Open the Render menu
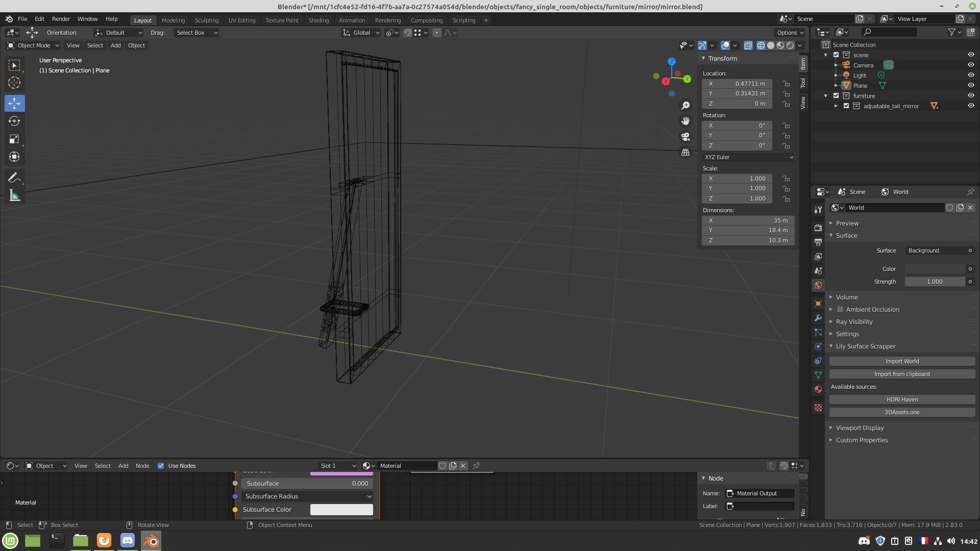This screenshot has height=551, width=980. click(x=61, y=19)
